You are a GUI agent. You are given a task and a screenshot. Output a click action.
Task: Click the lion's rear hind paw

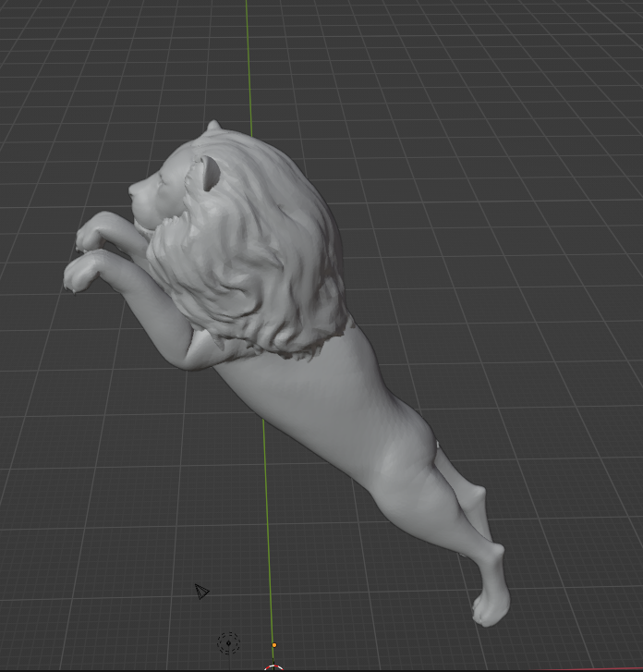[489, 605]
